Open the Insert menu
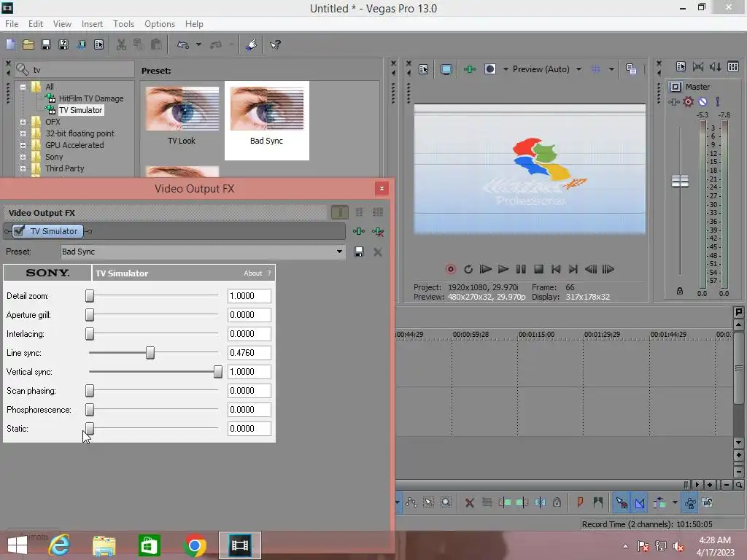This screenshot has width=747, height=560. pos(92,24)
